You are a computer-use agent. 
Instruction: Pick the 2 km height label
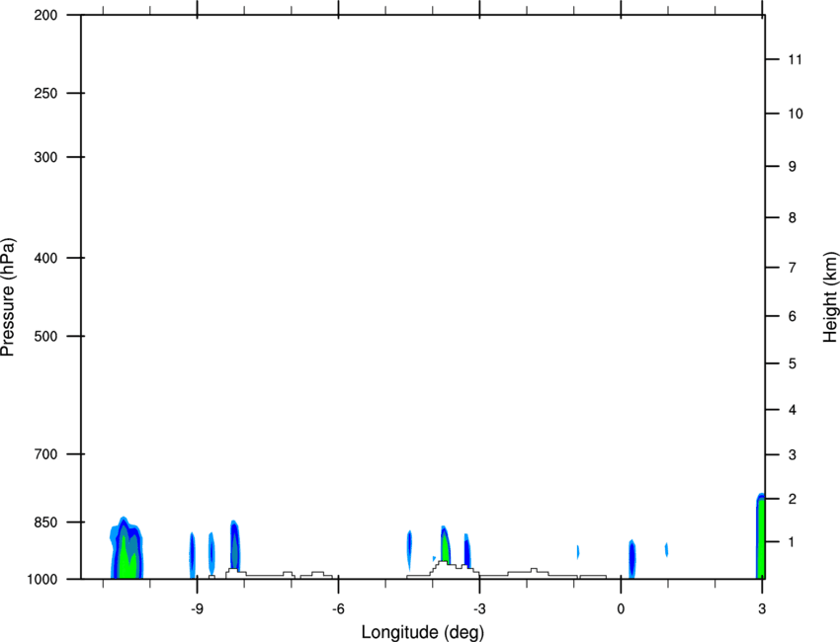coord(793,499)
